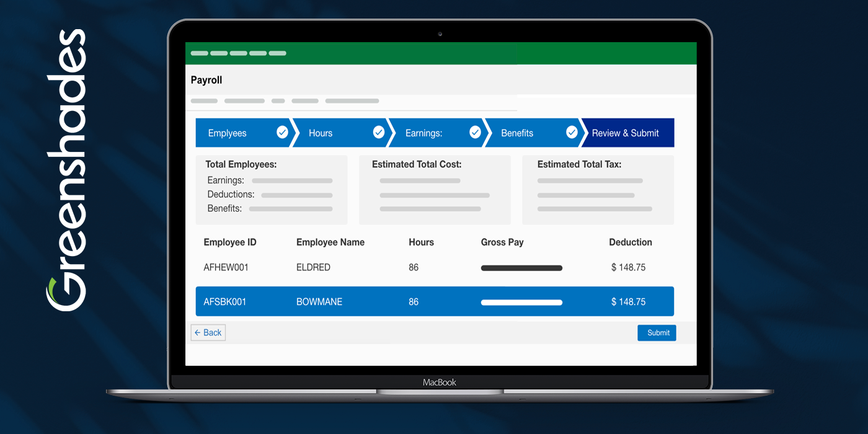The width and height of the screenshot is (868, 434).
Task: Open the Estimated Total Cost card heading
Action: [x=417, y=165]
